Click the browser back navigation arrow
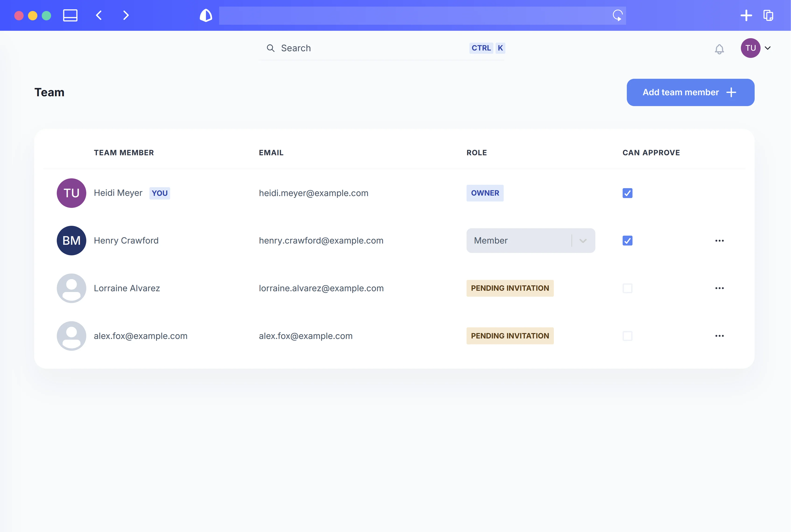The height and width of the screenshot is (532, 791). click(99, 15)
